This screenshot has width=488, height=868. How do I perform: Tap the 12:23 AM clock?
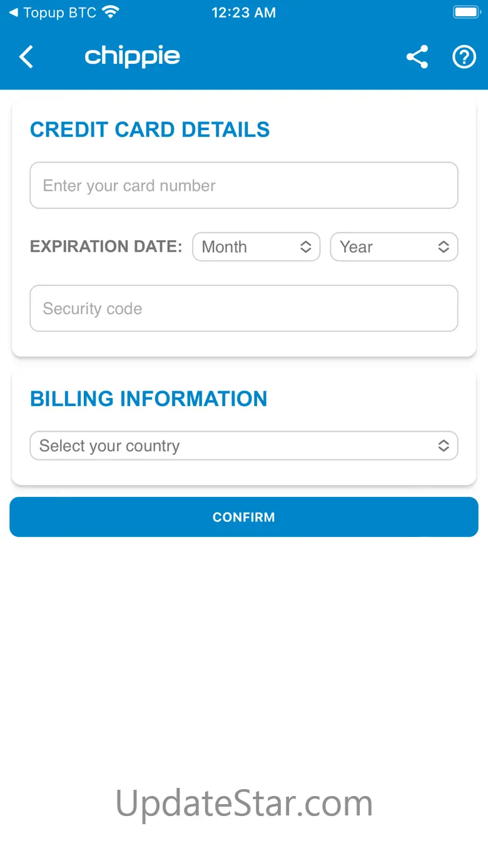(243, 13)
